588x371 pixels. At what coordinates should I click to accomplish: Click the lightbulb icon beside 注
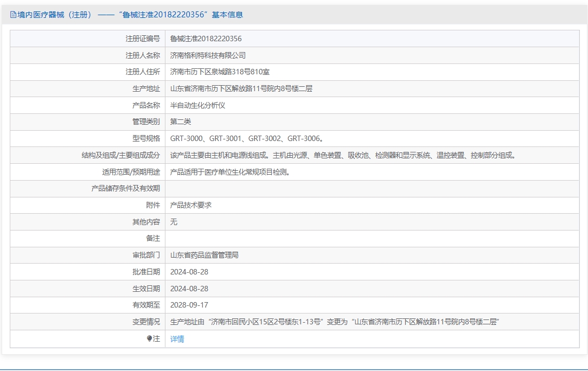point(149,339)
